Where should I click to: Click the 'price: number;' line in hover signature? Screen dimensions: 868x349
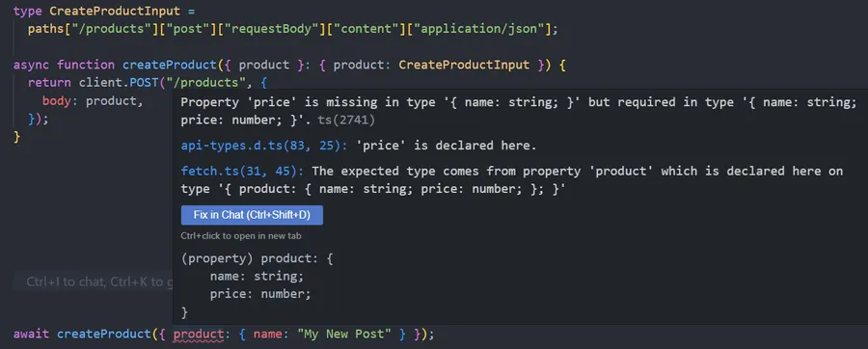point(260,294)
